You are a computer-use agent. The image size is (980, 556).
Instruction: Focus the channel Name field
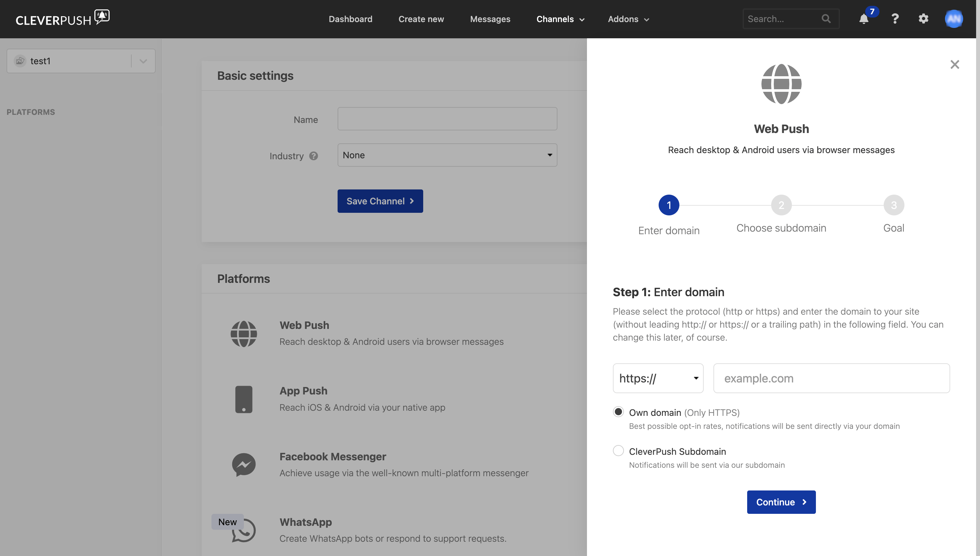pos(447,119)
